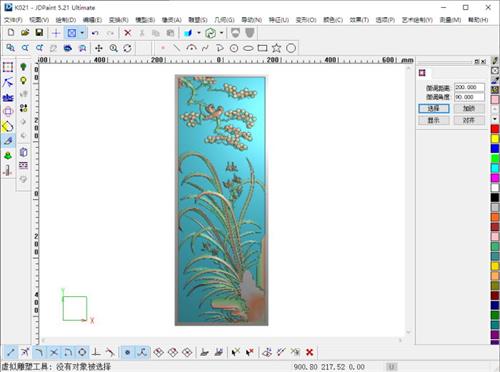Click the red X delete icon in top toolbar
The image size is (500, 372).
127,33
